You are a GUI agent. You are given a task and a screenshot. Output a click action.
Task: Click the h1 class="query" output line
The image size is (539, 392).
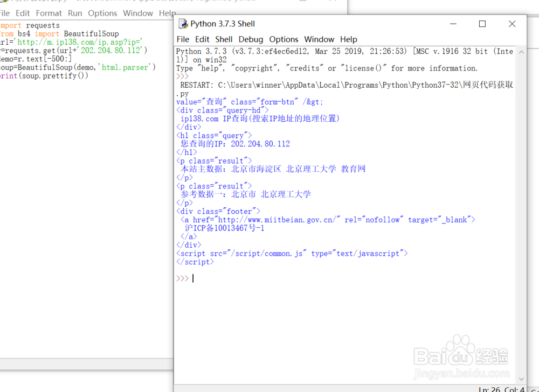coord(214,136)
